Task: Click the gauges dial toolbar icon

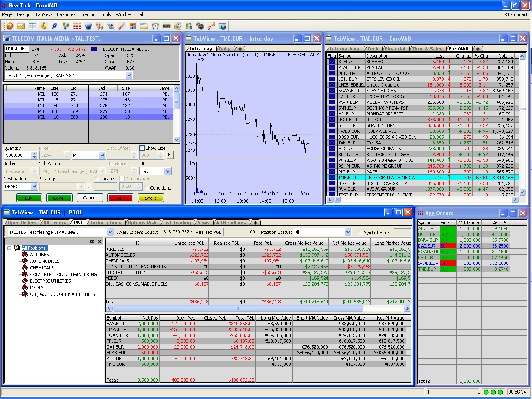Action: point(200,26)
